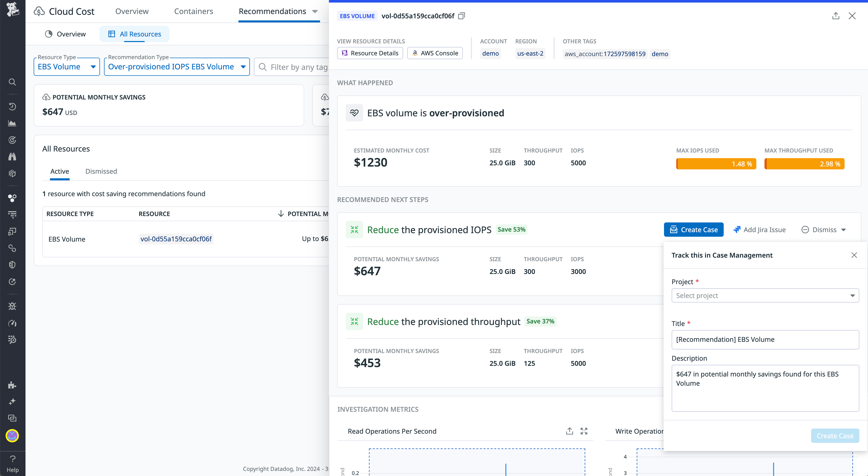Expand Read Operations chart to fullscreen
This screenshot has height=476, width=868.
(584, 431)
